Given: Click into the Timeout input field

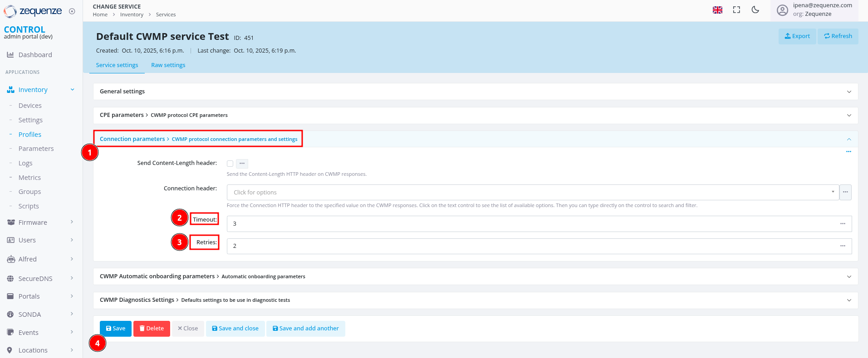Looking at the screenshot, I should (531, 224).
